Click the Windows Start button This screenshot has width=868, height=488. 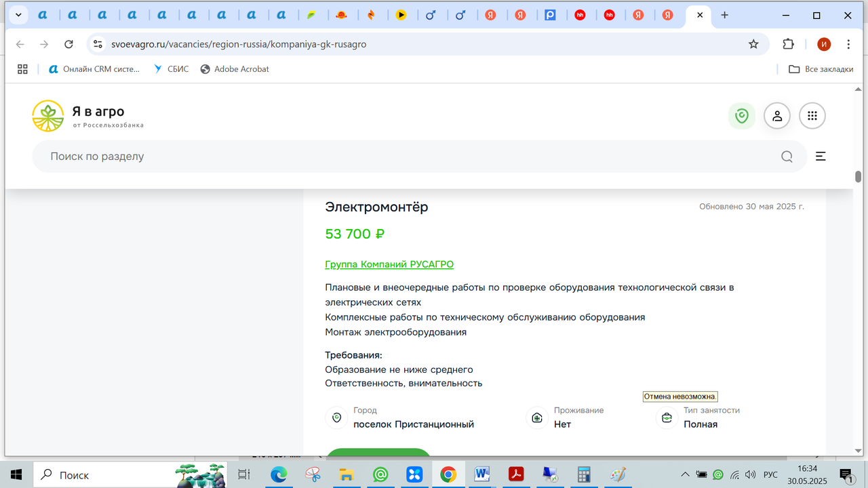click(16, 474)
